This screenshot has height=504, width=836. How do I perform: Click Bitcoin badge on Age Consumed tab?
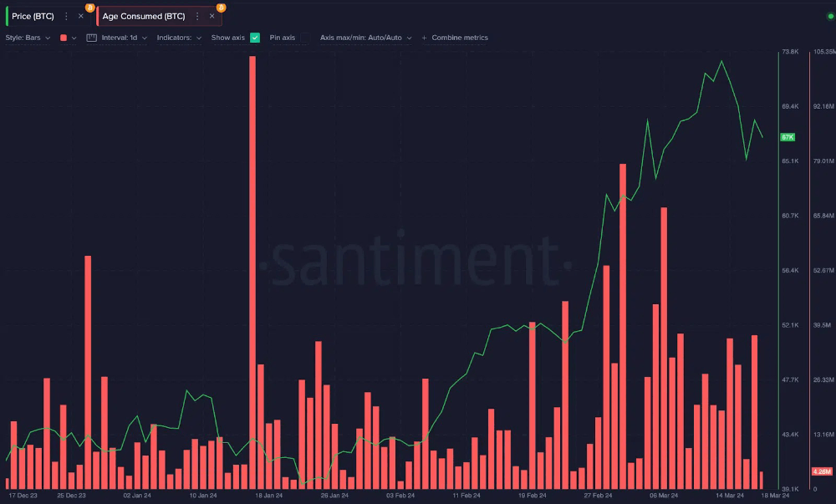221,8
